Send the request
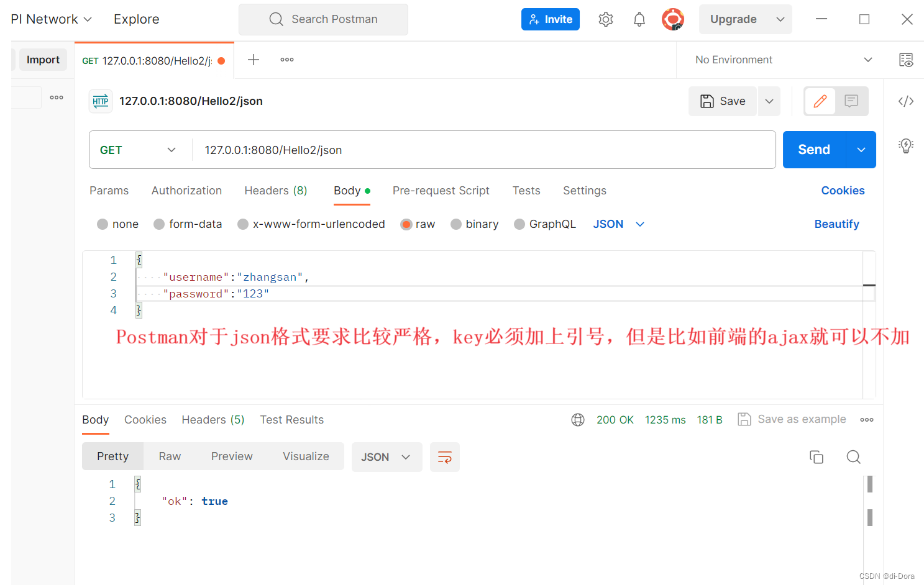This screenshot has width=924, height=585. point(814,150)
